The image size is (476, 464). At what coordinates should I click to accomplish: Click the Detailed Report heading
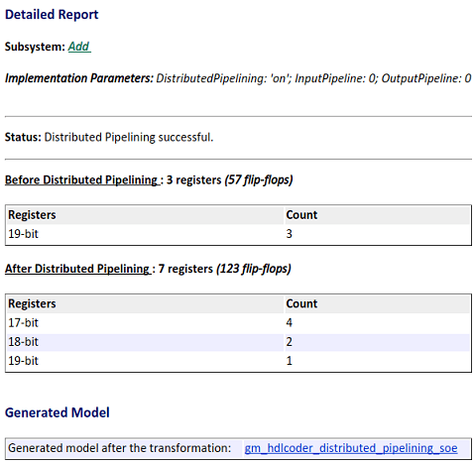click(52, 15)
